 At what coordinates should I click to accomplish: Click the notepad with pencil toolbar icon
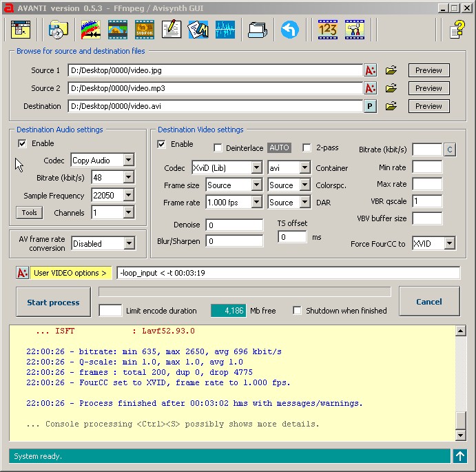click(x=171, y=30)
